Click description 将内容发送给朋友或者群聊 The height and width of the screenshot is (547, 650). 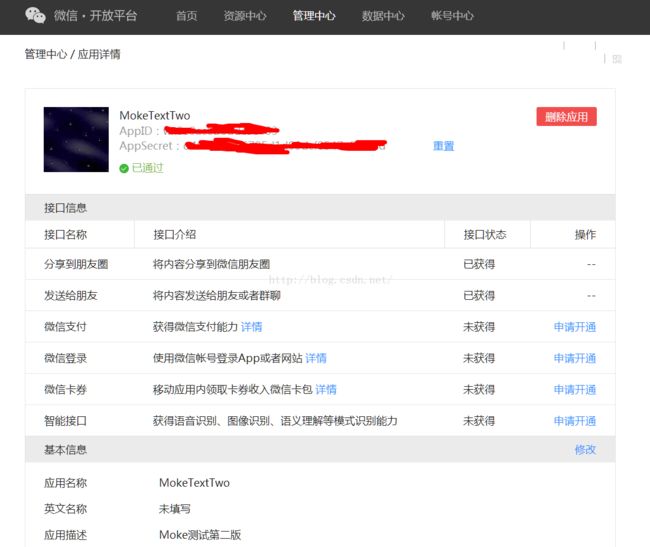tap(216, 295)
